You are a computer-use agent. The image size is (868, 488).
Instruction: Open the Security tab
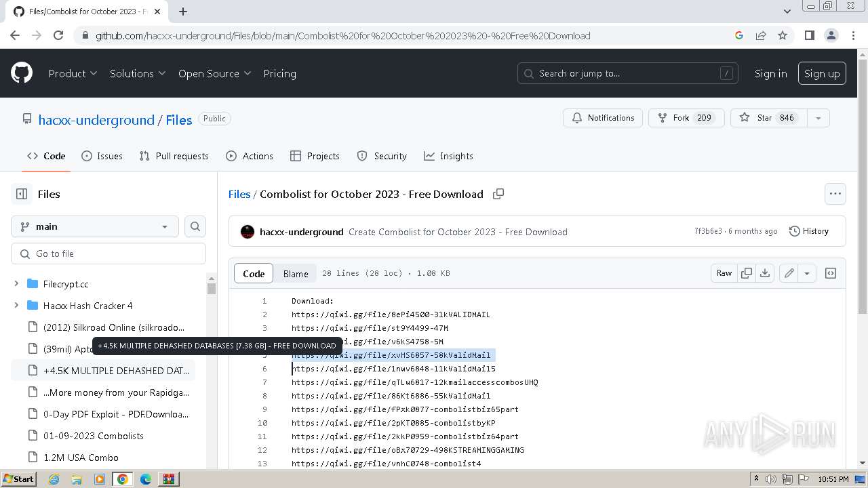[x=382, y=156]
